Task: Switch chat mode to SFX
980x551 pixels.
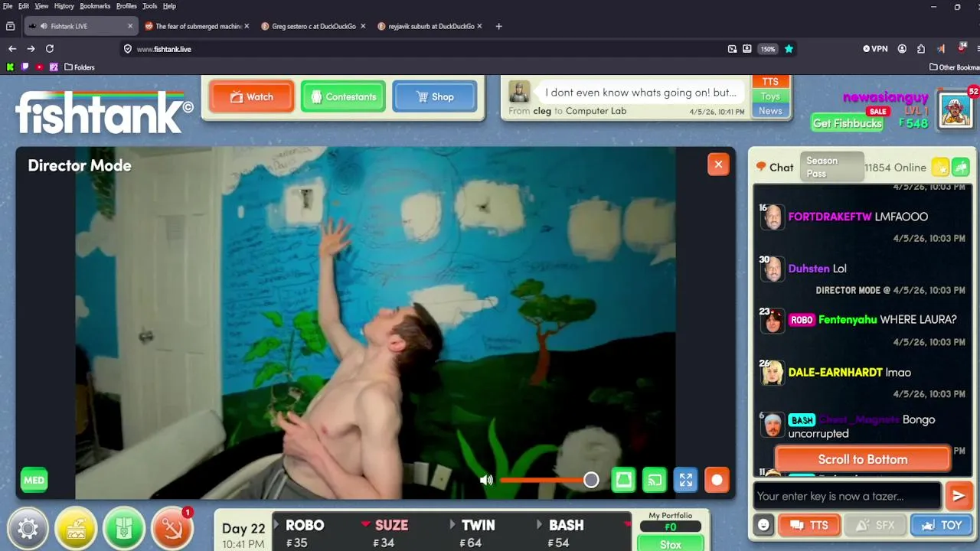Action: pyautogui.click(x=874, y=525)
